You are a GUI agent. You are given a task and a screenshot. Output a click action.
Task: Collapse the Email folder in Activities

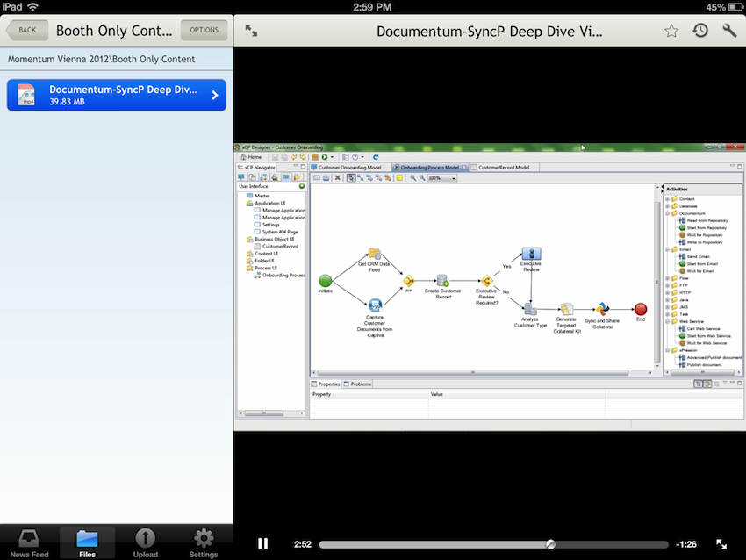pos(668,249)
